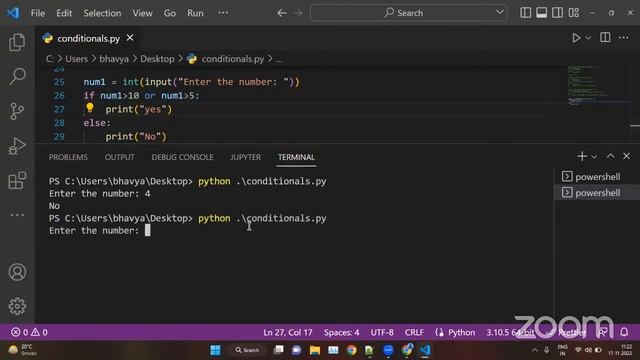Maximize the panel with up chevron

611,156
